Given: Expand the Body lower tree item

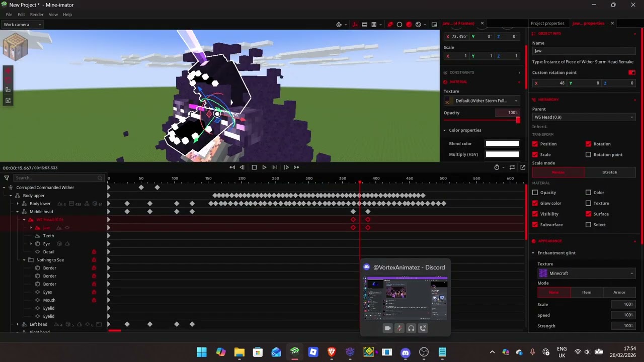Looking at the screenshot, I should coord(18,204).
